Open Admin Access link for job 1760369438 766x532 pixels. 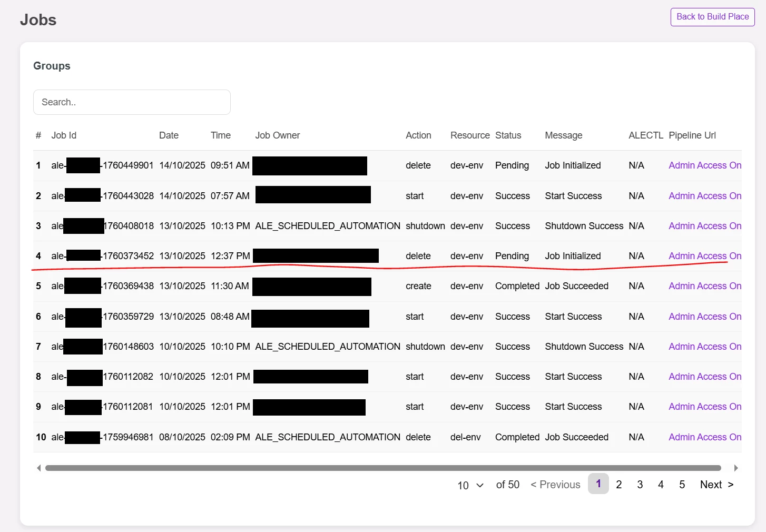[705, 286]
